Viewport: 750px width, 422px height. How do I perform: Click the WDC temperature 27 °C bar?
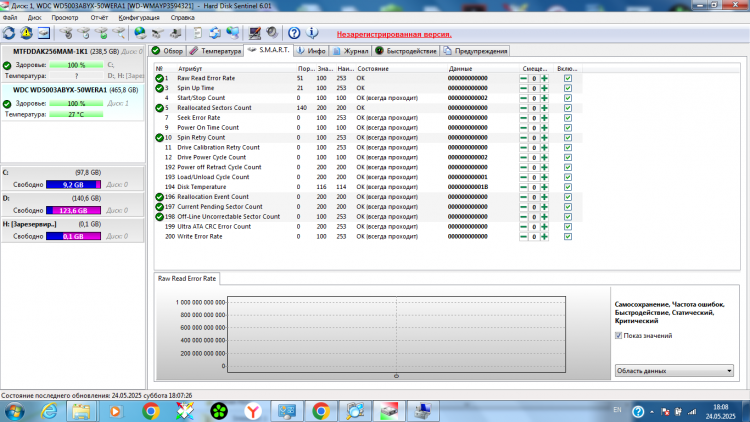(76, 115)
